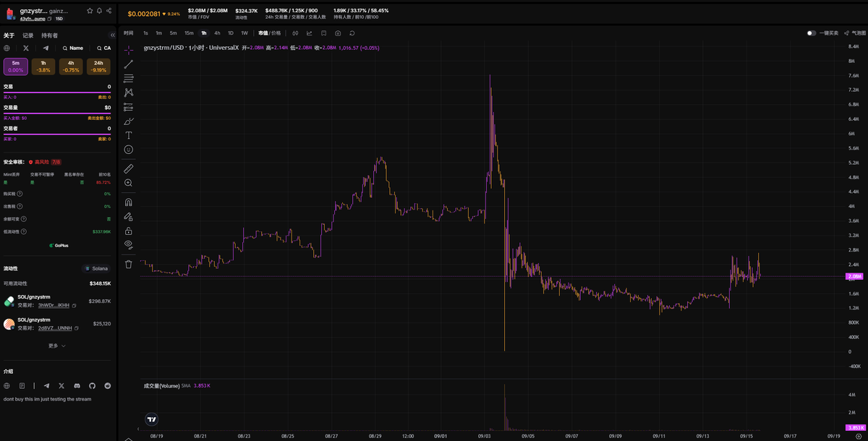Open emoji sticker tool
Screen dimensions: 868x441
pos(129,150)
